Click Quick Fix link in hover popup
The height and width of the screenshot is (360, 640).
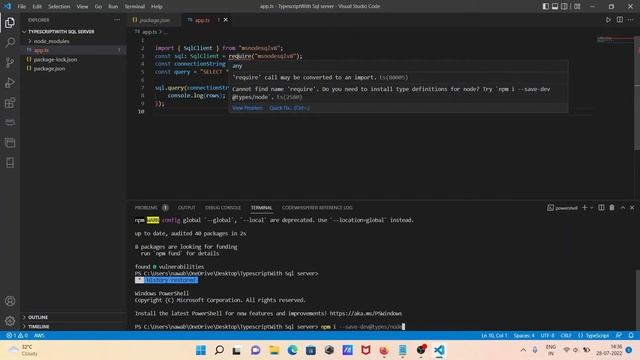pyautogui.click(x=289, y=108)
